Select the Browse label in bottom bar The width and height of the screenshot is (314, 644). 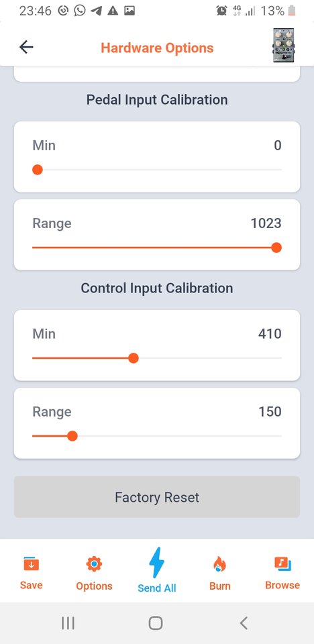282,585
